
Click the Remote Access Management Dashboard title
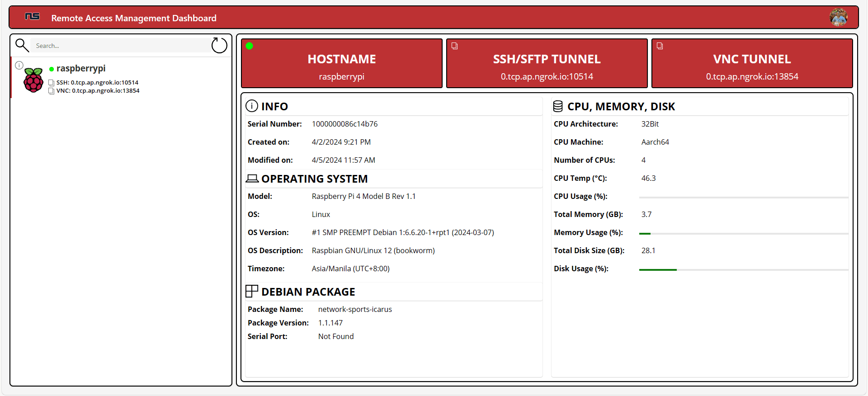134,18
